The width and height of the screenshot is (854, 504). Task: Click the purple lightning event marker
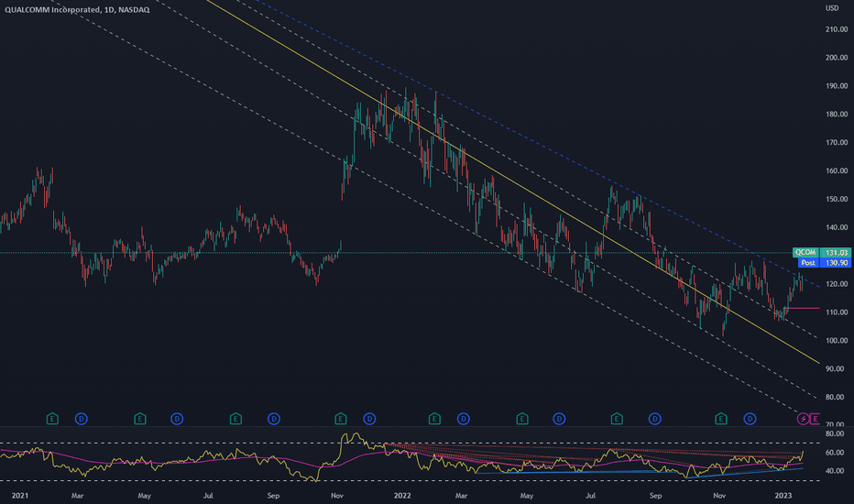point(803,419)
